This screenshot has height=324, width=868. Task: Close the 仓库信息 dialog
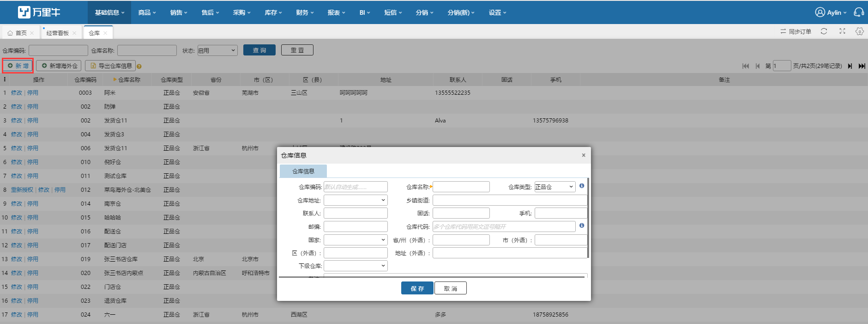tap(584, 155)
